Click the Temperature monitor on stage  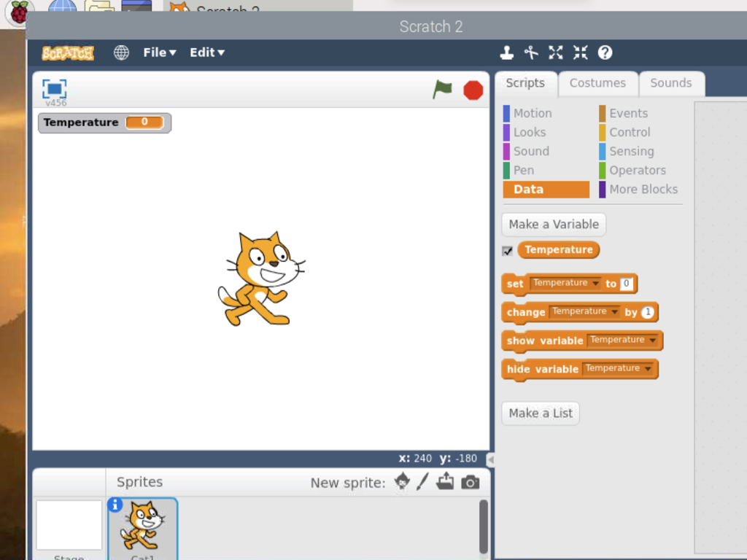(105, 122)
